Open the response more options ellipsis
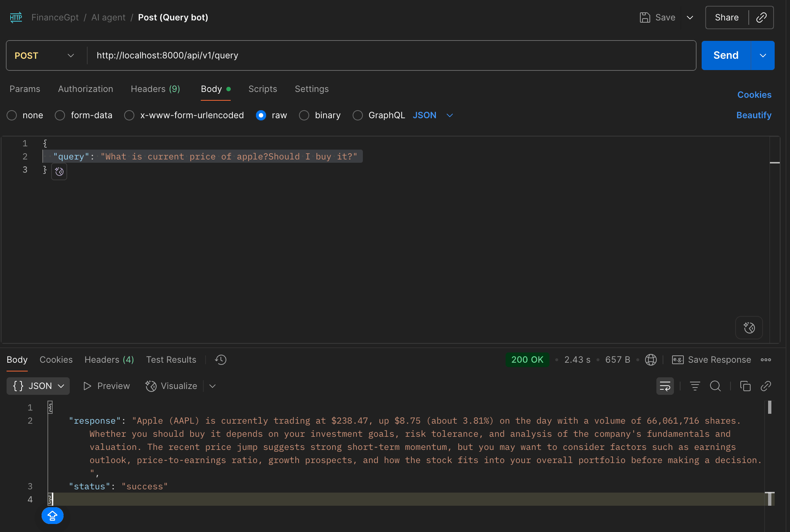This screenshot has height=532, width=790. point(766,360)
